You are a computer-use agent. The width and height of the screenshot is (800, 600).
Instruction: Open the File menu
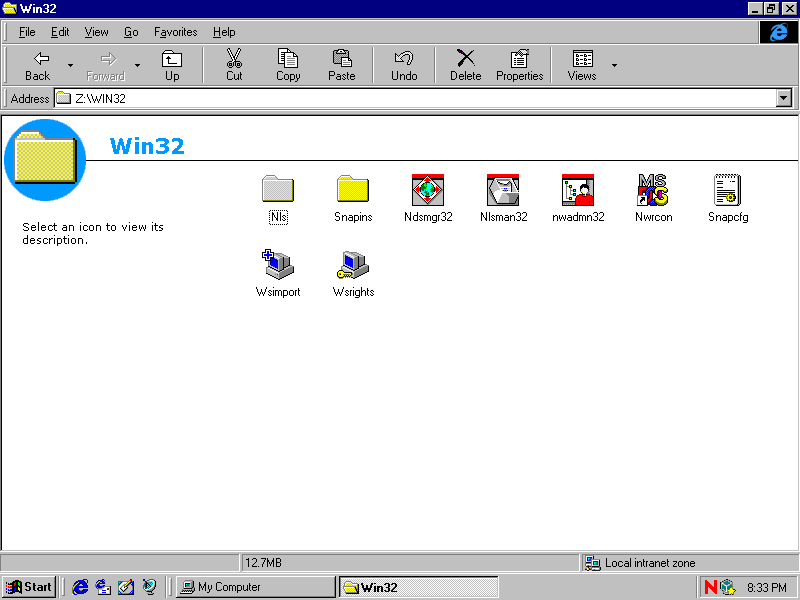(x=27, y=32)
